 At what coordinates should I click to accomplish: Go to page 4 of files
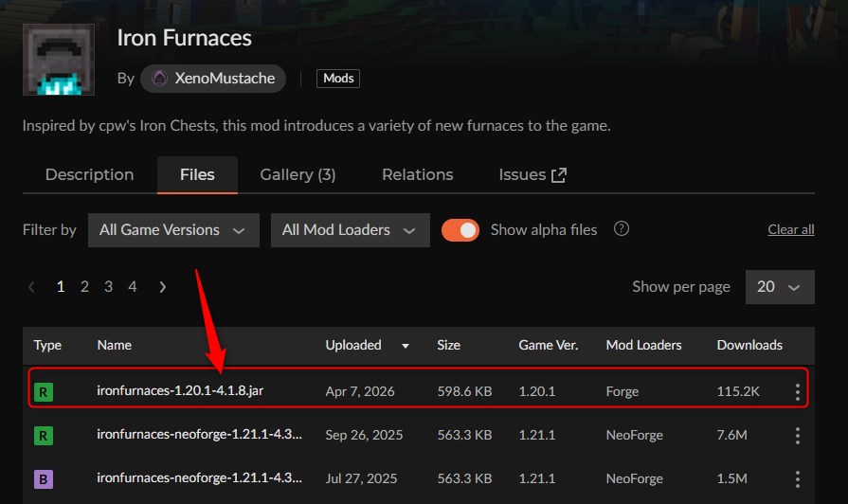133,287
